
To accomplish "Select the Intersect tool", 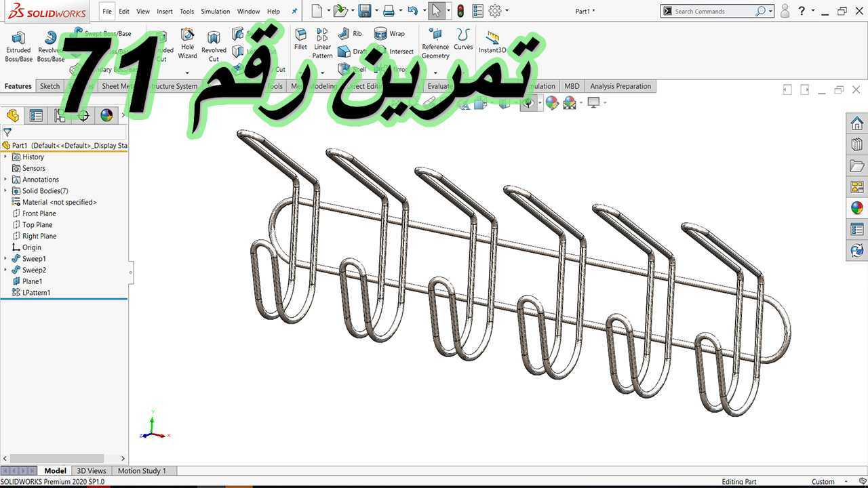I will click(x=395, y=52).
